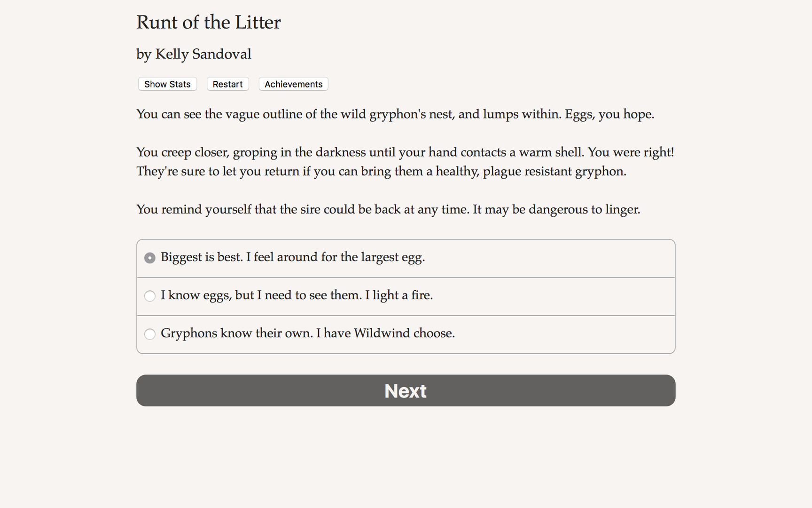Click the largest egg choice row
Screen dimensions: 812x508
(405, 258)
